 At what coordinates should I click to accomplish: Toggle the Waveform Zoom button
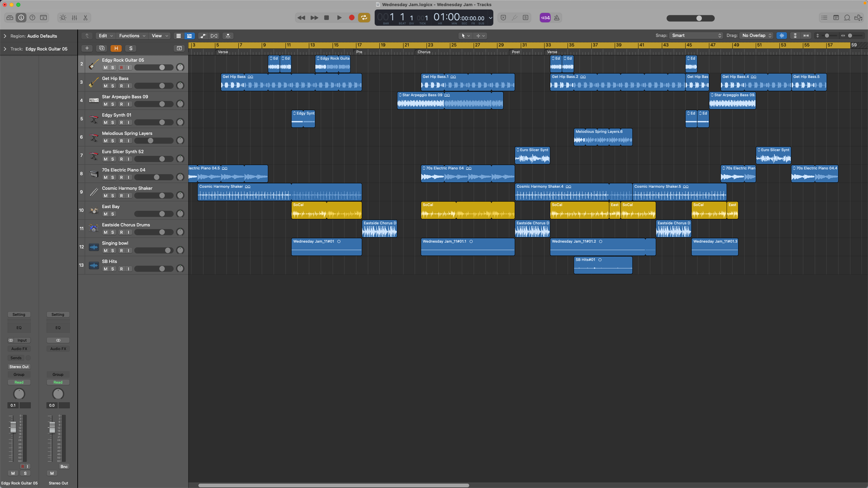782,36
